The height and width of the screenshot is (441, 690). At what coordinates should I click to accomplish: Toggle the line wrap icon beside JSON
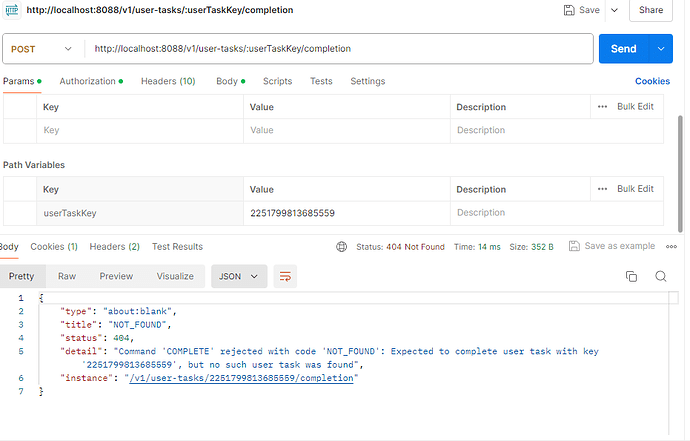(x=285, y=276)
